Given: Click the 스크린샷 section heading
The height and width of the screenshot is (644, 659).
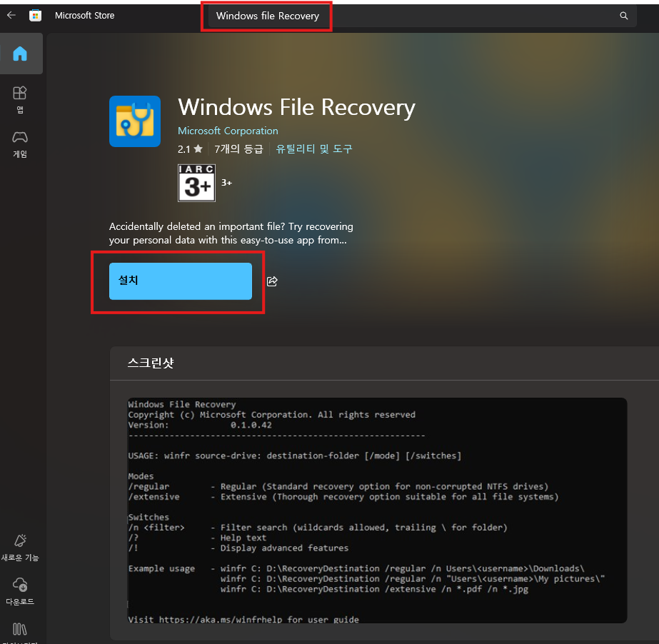Looking at the screenshot, I should [151, 363].
